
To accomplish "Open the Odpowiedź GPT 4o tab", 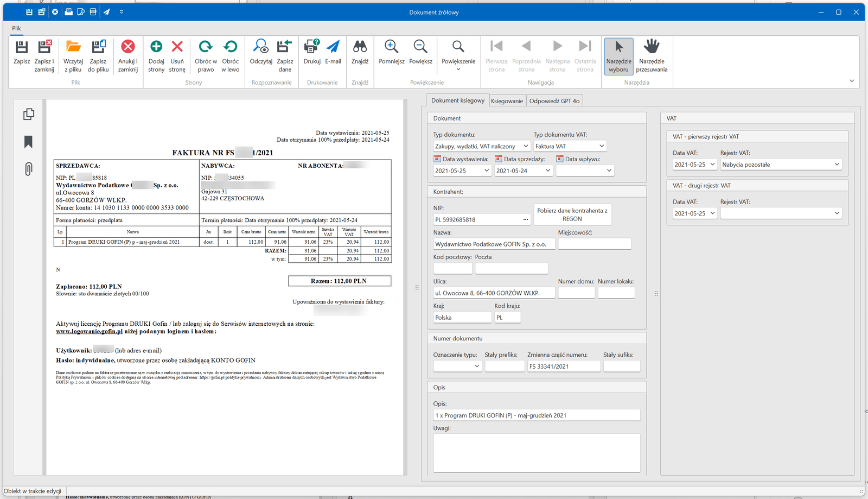I will 554,101.
